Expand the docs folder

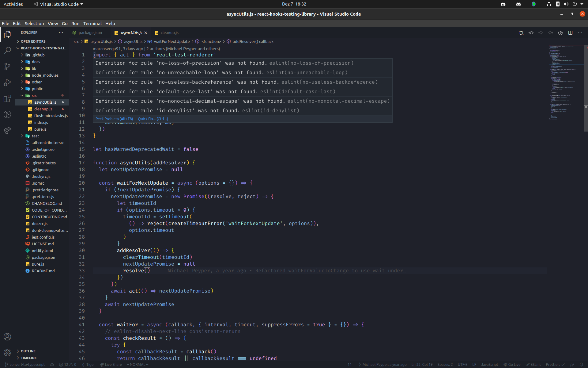coord(36,62)
